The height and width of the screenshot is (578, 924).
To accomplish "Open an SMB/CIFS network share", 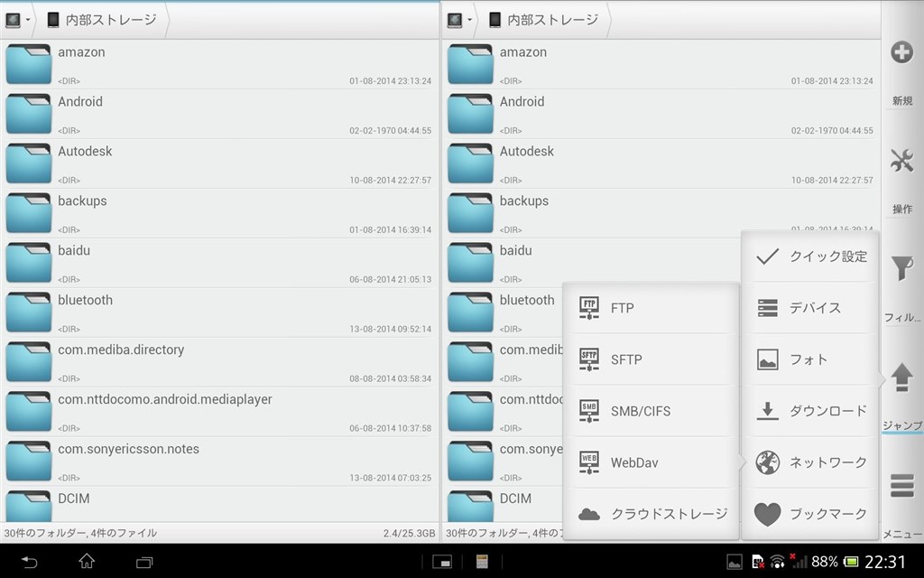I will pos(587,411).
